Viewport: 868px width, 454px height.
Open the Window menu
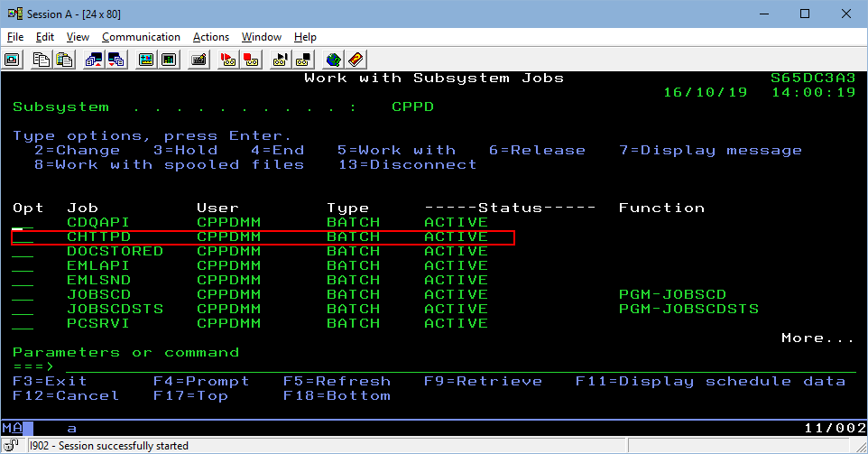point(262,37)
